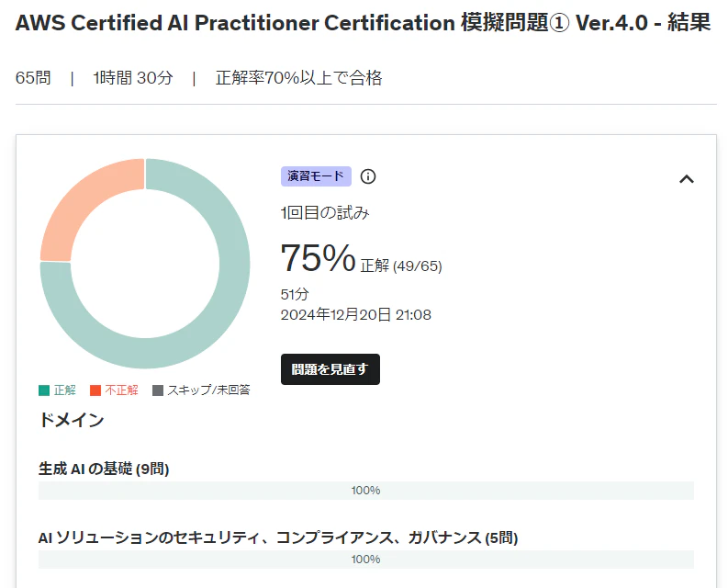This screenshot has width=728, height=588.
Task: Collapse the result card with chevron
Action: click(x=687, y=179)
